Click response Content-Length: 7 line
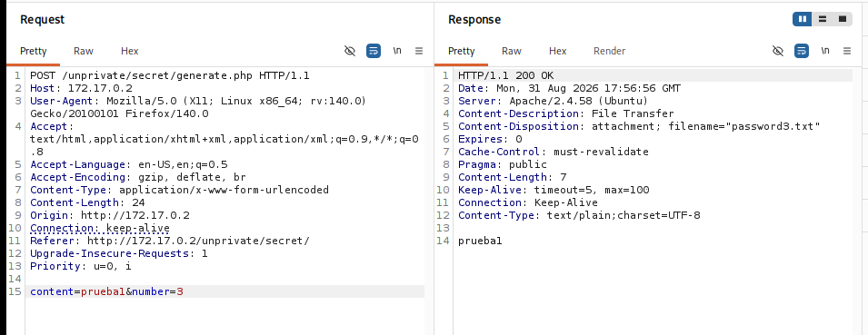This screenshot has height=335, width=868. point(512,177)
